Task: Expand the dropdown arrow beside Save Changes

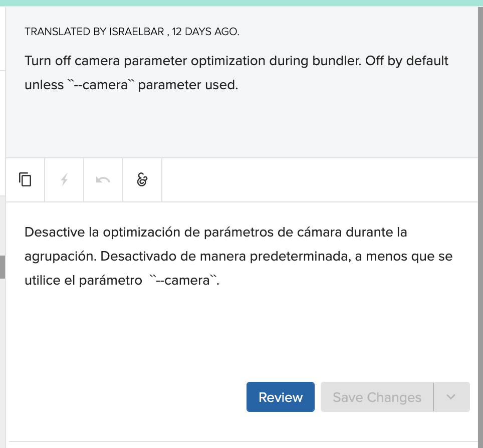Action: 451,397
